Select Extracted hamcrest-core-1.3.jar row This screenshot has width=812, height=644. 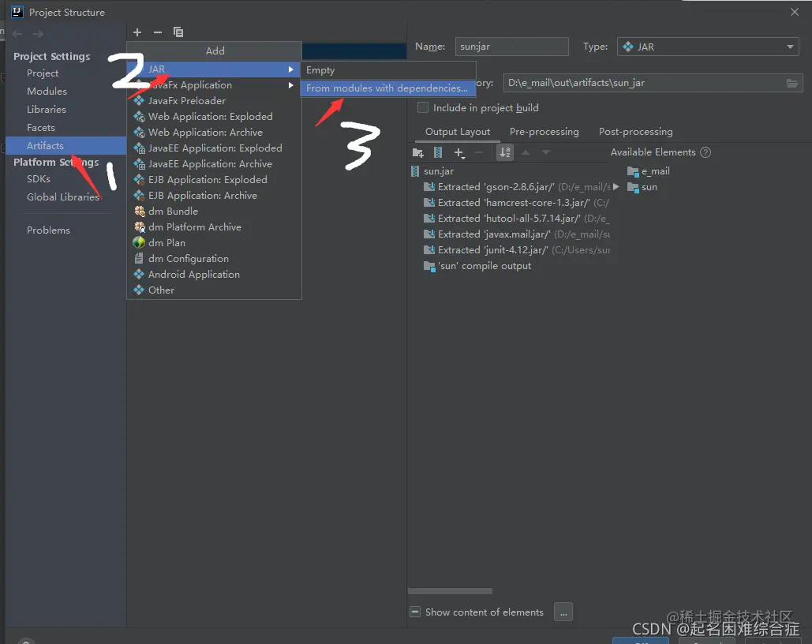516,203
